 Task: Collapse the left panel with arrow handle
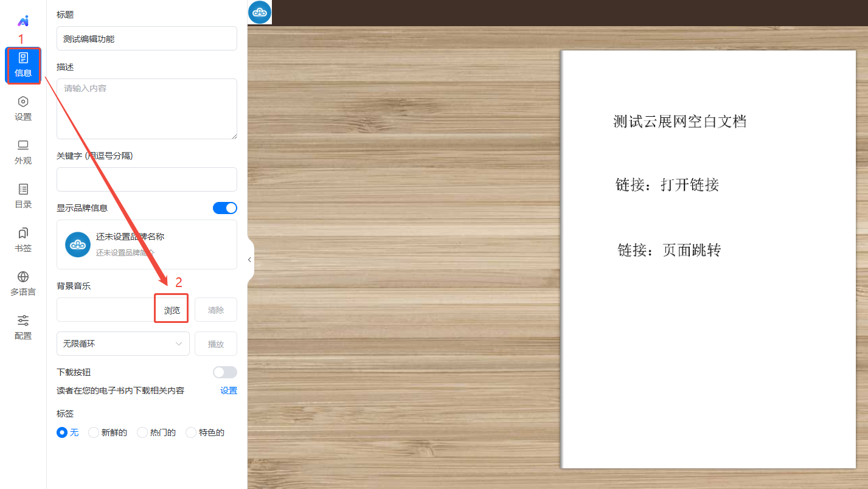point(249,260)
